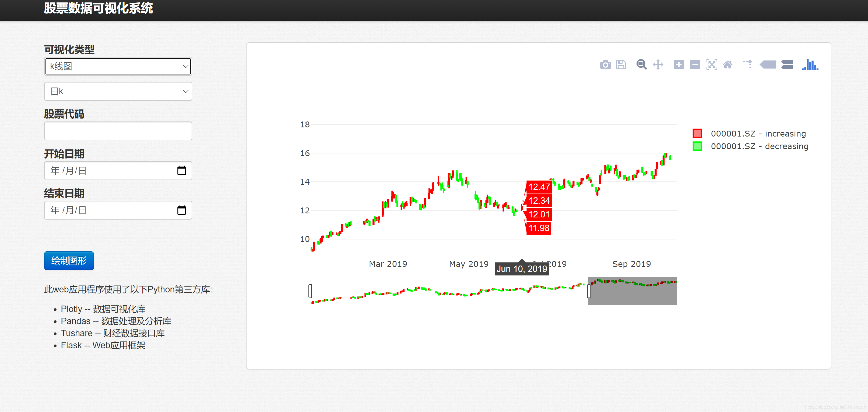868x412 pixels.
Task: Activate the Pan crossed-arrows tool
Action: coord(658,65)
